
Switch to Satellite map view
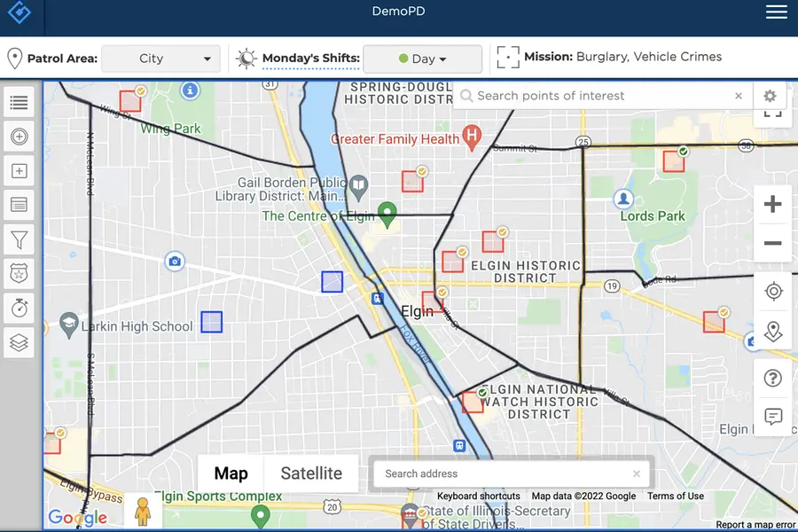tap(311, 473)
